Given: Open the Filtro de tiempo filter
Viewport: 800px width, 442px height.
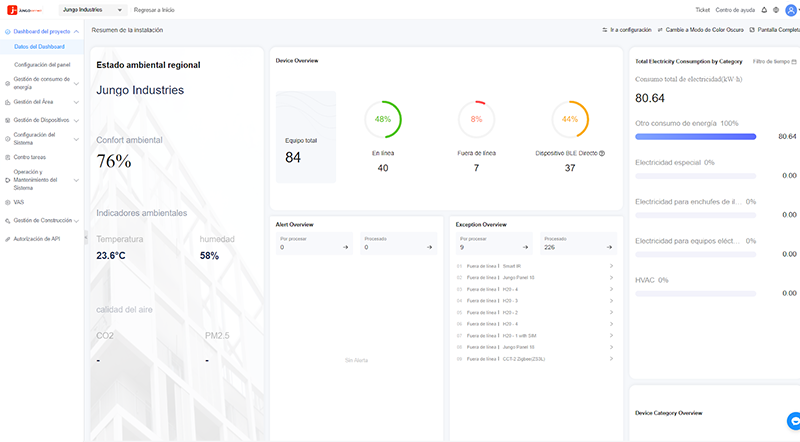Looking at the screenshot, I should 774,62.
